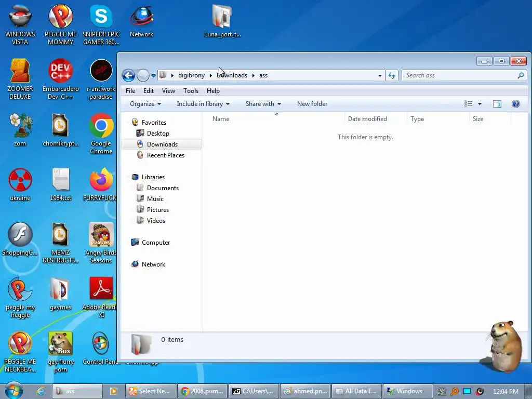Toggle the preview pane button

click(497, 104)
